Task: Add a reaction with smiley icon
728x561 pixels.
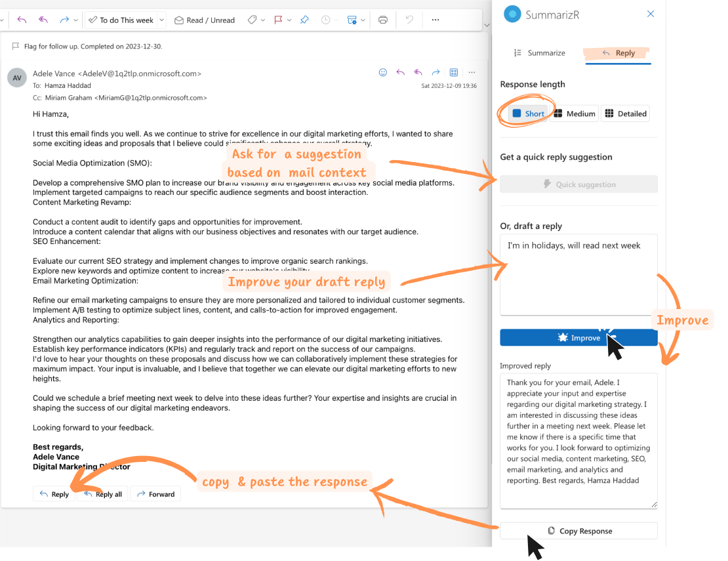Action: click(383, 72)
